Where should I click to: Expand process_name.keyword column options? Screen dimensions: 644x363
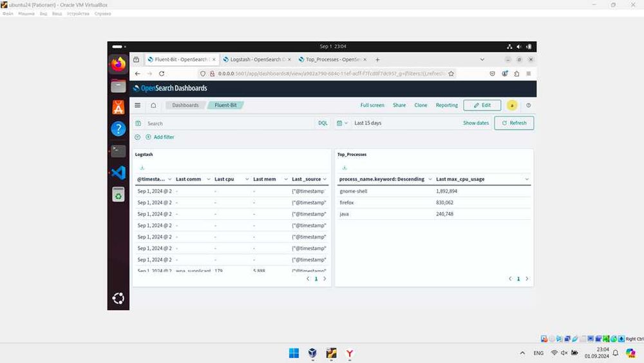coord(430,179)
